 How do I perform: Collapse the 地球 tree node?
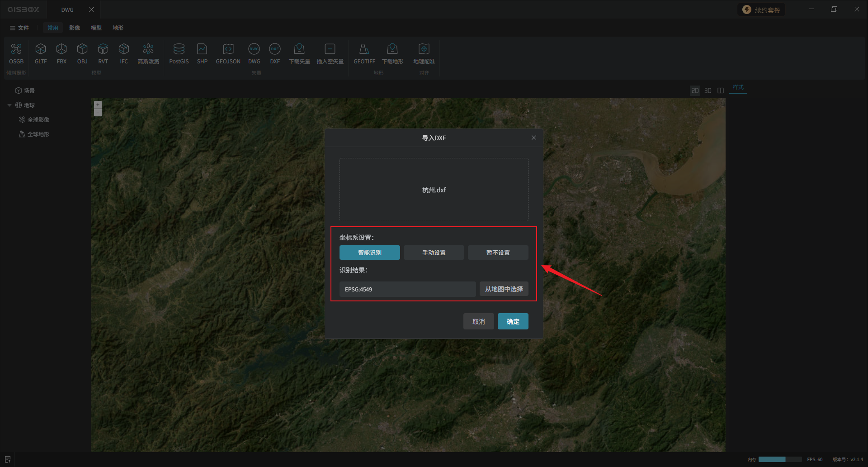pos(9,105)
